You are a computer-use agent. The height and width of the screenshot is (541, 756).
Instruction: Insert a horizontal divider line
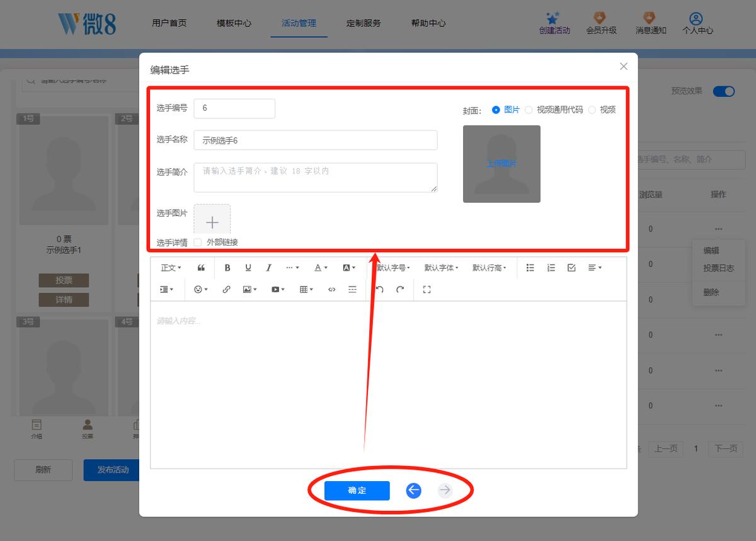(x=352, y=289)
